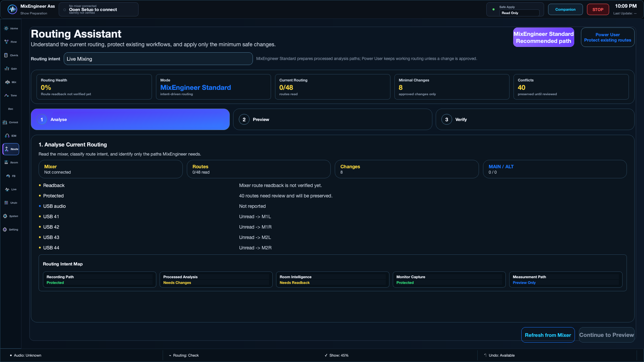Open the System gear section
Viewport: 644px width, 362px height.
11,216
